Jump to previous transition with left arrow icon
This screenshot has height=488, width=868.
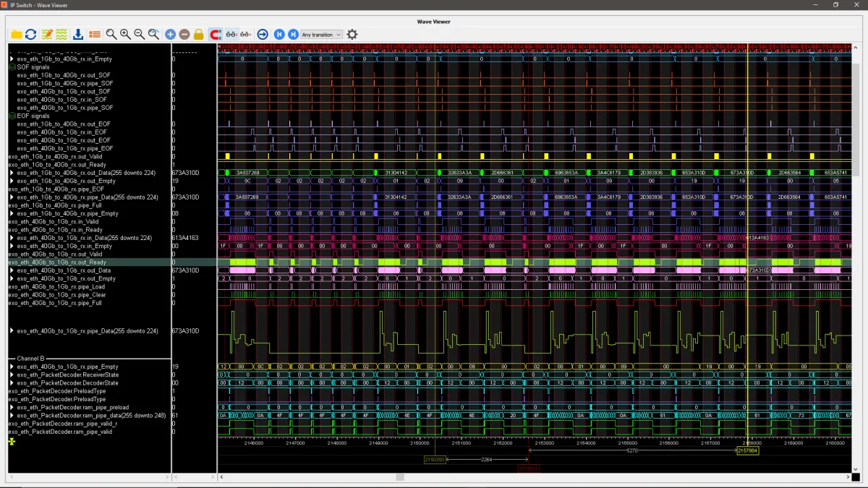coord(279,34)
